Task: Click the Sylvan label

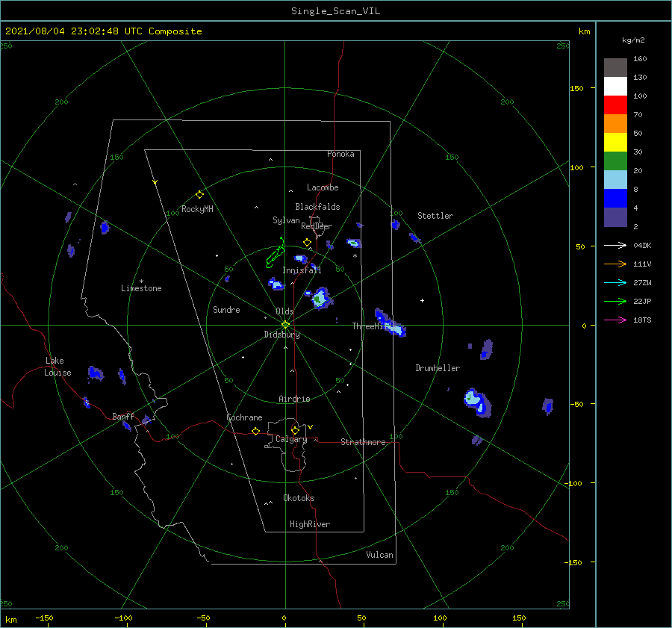Action: pyautogui.click(x=286, y=220)
